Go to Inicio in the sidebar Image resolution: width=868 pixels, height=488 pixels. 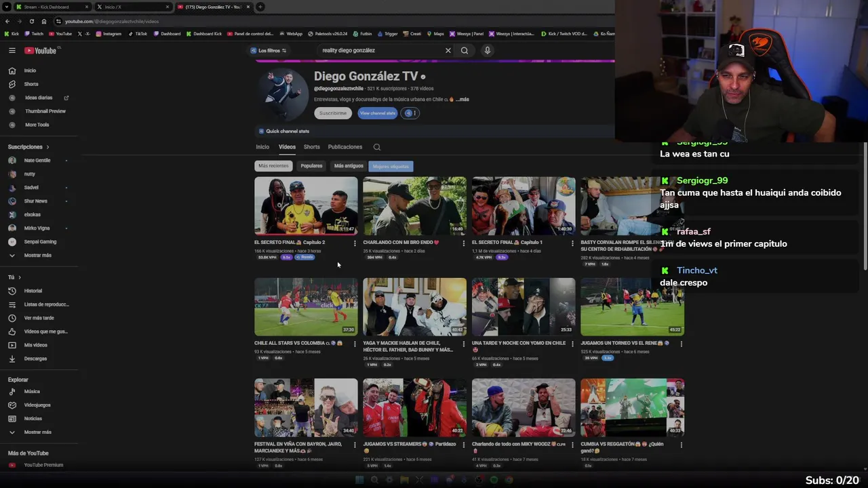(30, 70)
